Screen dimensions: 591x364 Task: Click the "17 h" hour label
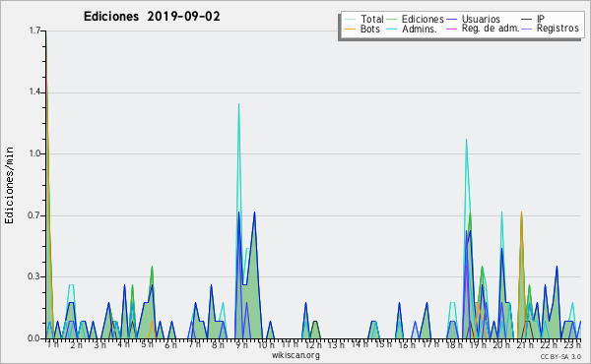[x=430, y=344]
